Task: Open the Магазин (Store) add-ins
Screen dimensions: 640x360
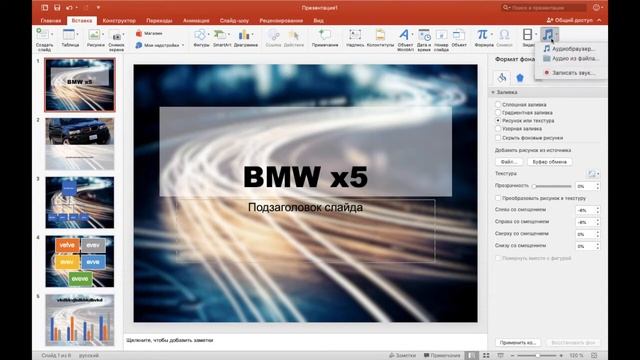Action: 149,33
